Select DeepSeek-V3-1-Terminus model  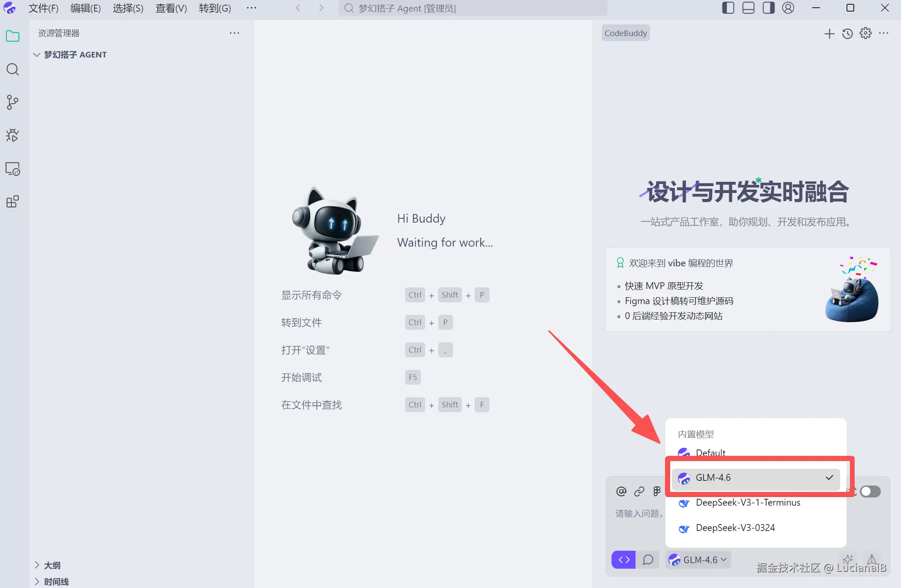pyautogui.click(x=747, y=503)
